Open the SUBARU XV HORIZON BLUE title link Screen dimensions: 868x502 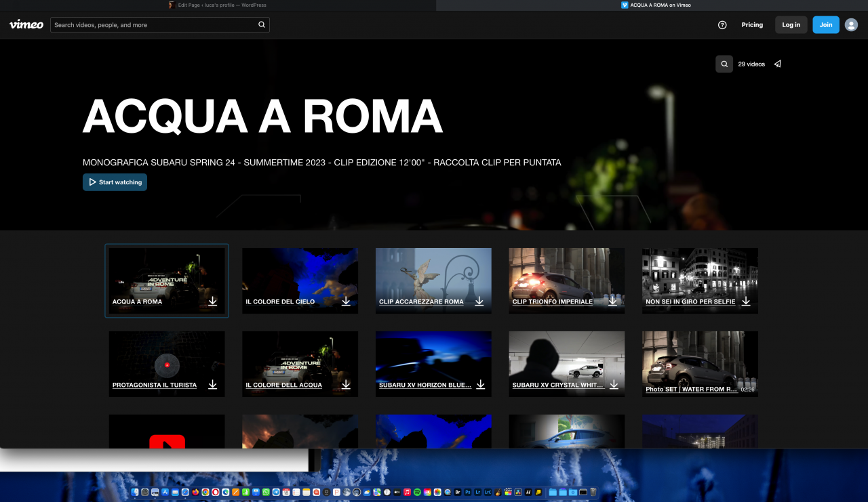[425, 385]
